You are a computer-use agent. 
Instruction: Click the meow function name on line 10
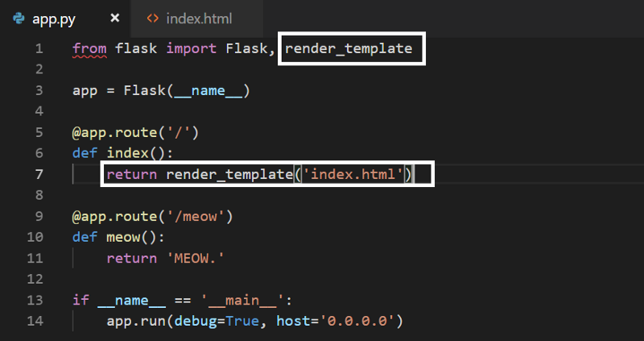point(123,237)
